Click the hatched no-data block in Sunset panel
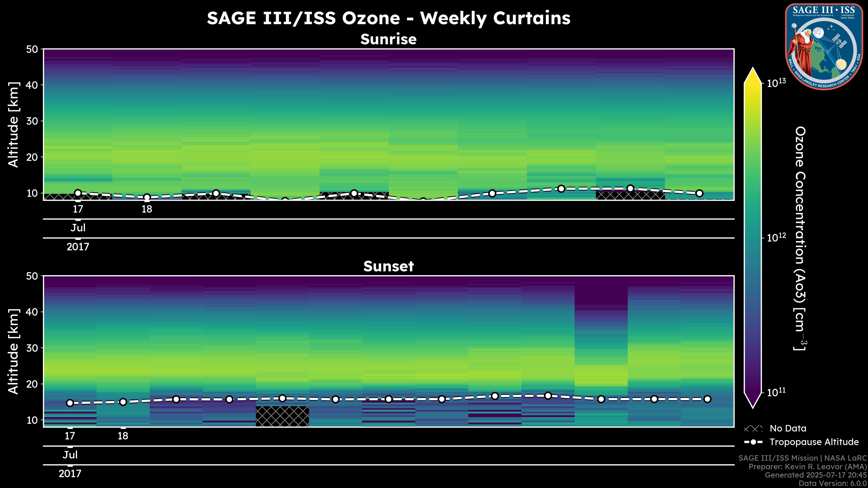 click(x=282, y=416)
